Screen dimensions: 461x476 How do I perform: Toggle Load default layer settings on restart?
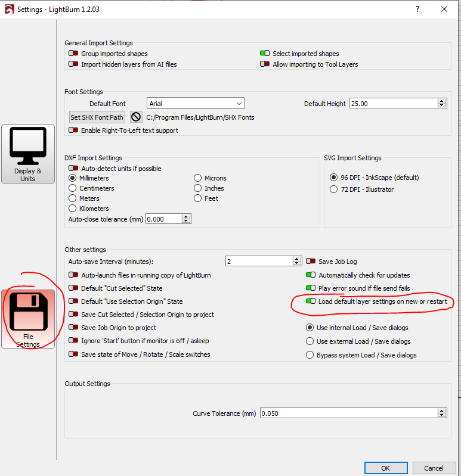tap(311, 301)
